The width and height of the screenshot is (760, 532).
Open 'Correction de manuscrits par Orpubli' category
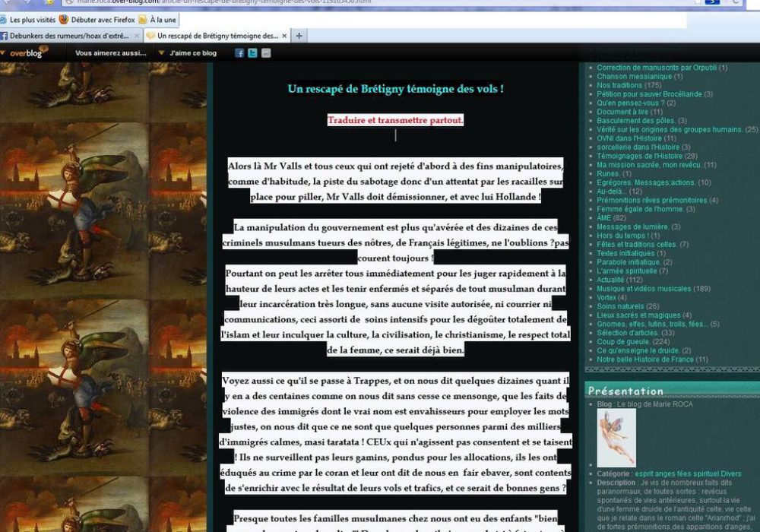(x=657, y=68)
